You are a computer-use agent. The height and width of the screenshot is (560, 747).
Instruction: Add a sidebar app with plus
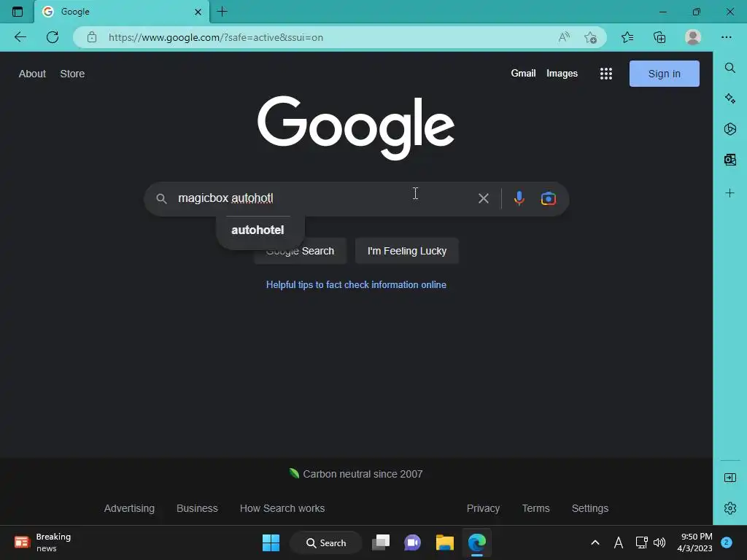pyautogui.click(x=729, y=192)
